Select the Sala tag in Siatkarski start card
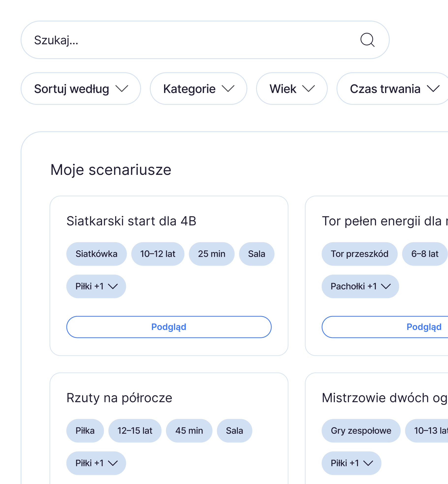Viewport: 448px width, 484px height. pyautogui.click(x=257, y=254)
